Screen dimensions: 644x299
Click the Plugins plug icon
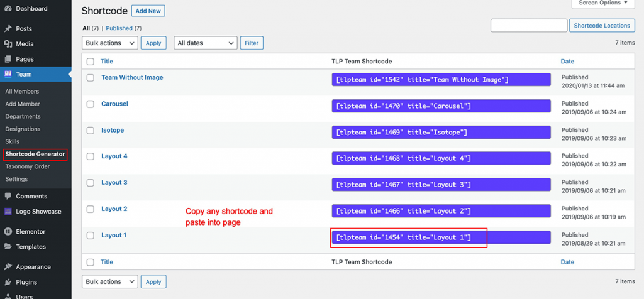click(8, 282)
